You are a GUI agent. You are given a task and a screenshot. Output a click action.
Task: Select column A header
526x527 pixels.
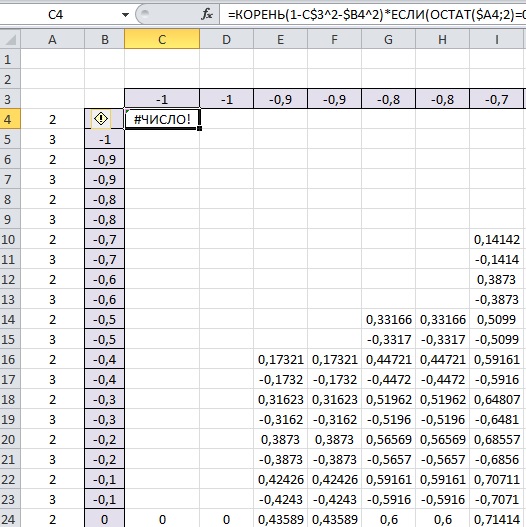[52, 40]
